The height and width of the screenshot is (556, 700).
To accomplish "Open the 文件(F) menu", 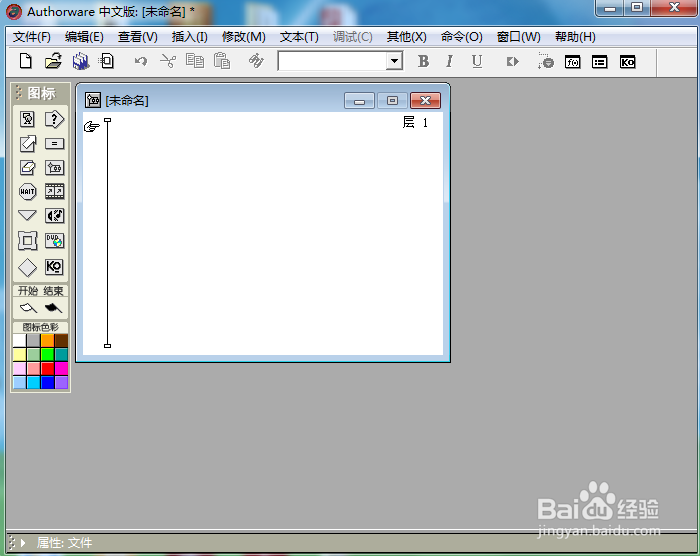I will 32,37.
